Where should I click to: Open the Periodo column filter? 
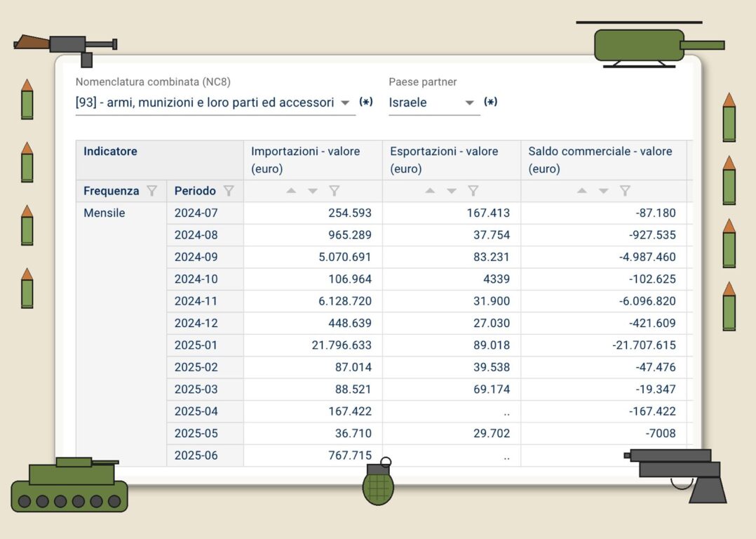point(229,191)
